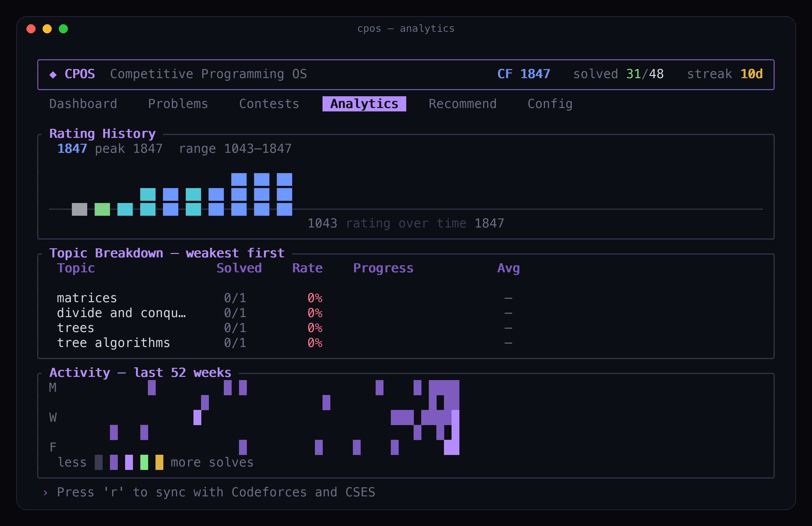812x526 pixels.
Task: Open the Recommend tab
Action: click(463, 104)
